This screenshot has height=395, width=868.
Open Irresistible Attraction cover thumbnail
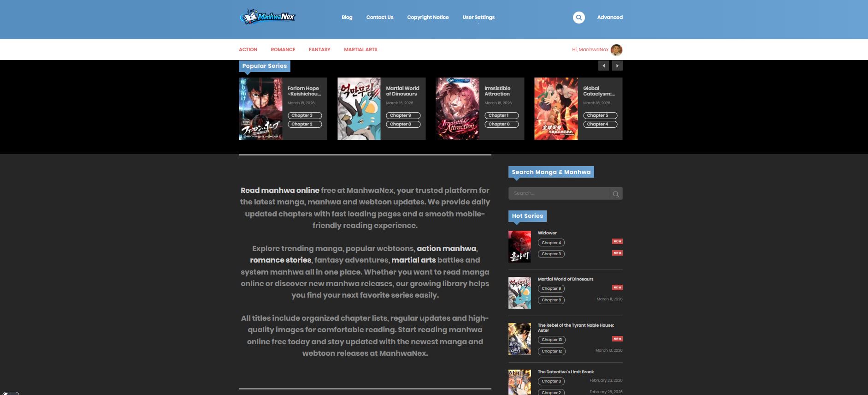[457, 108]
